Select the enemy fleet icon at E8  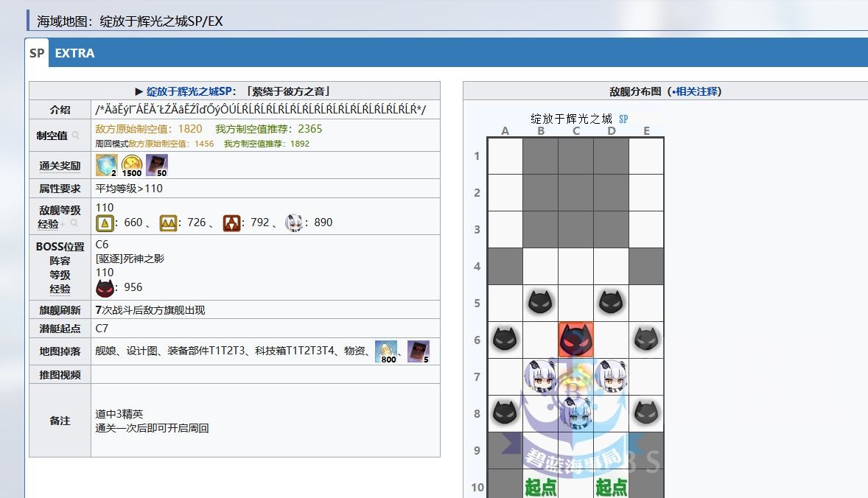click(x=646, y=413)
